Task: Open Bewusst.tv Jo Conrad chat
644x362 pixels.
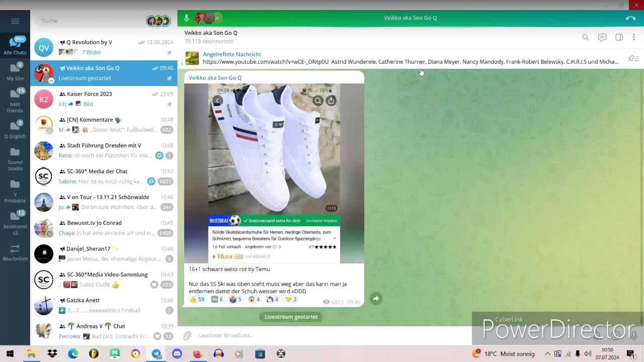Action: tap(104, 228)
